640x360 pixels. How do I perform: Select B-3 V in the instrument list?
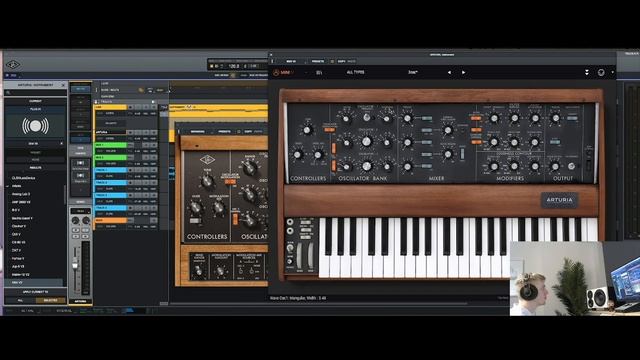pos(16,210)
